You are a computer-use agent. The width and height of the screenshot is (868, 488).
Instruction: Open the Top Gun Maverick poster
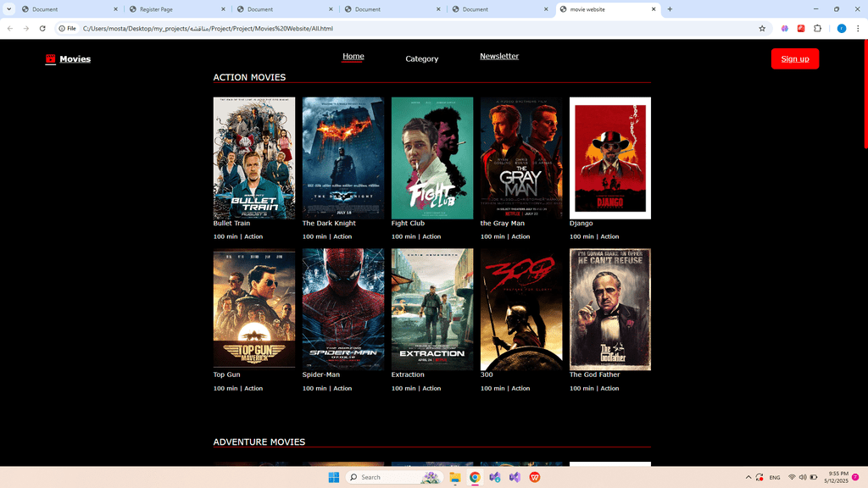(x=254, y=309)
